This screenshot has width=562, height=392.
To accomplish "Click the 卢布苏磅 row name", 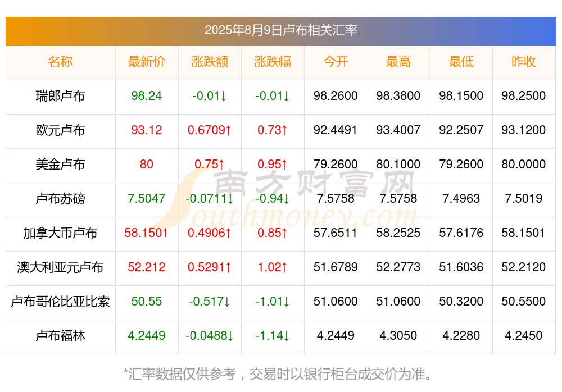I will click(60, 198).
